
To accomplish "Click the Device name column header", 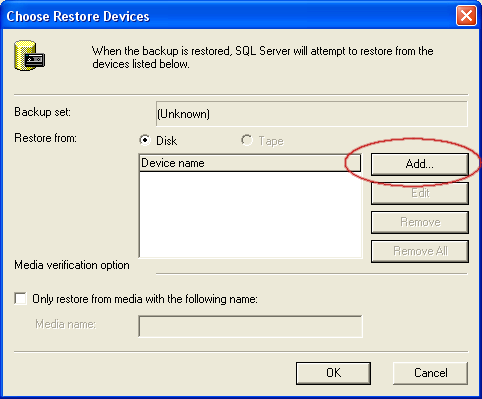I will (250, 163).
